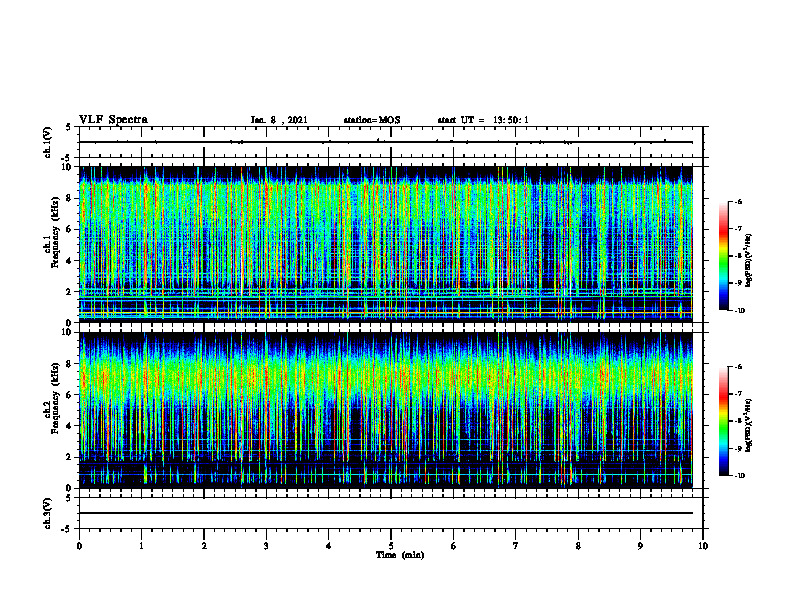Image resolution: width=792 pixels, height=612 pixels.
Task: Click the ch.3 voltage waveform strip
Action: point(391,513)
